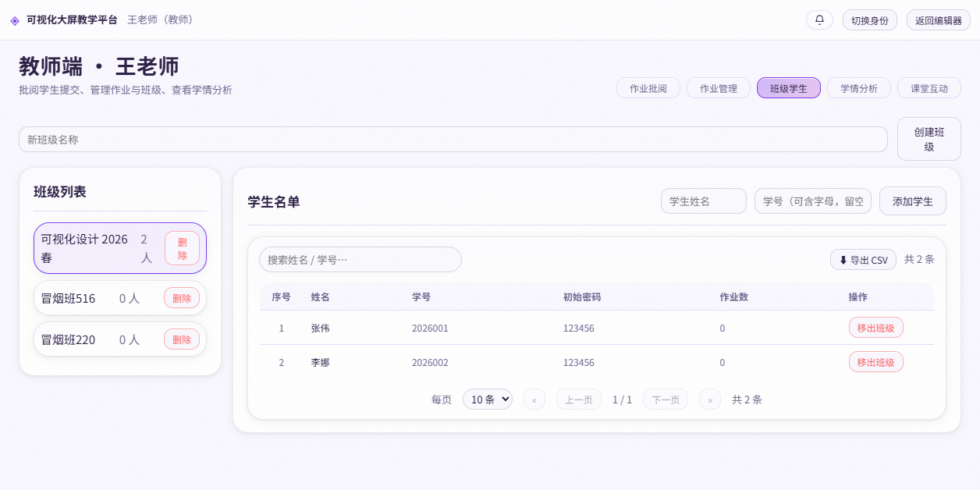The image size is (980, 490).
Task: Click the 切换身份 button
Action: (870, 20)
